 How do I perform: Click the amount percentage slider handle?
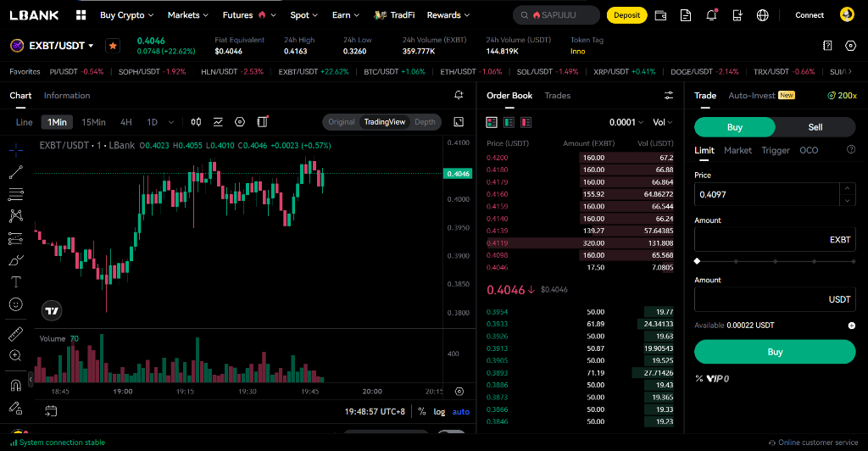tap(698, 261)
